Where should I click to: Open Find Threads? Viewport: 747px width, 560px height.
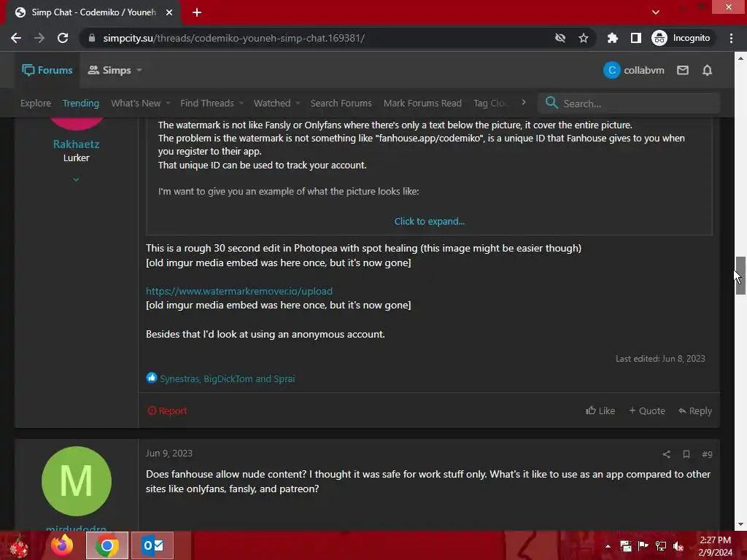coord(207,104)
